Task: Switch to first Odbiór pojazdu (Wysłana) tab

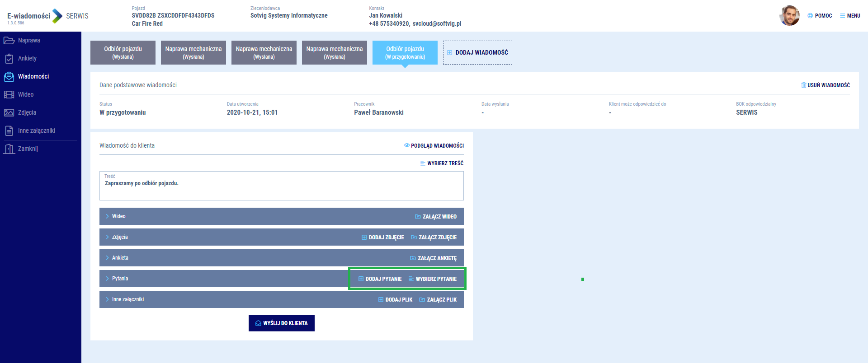Action: (123, 52)
